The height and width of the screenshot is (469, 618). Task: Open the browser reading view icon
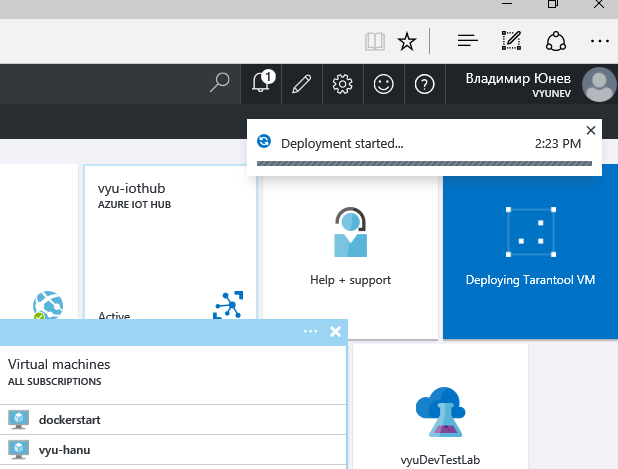click(374, 41)
